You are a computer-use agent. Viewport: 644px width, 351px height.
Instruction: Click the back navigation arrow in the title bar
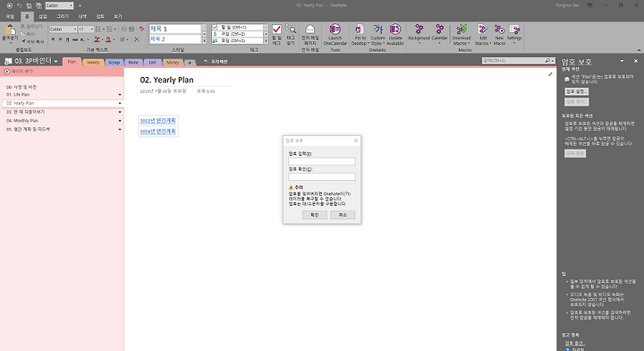point(10,5)
